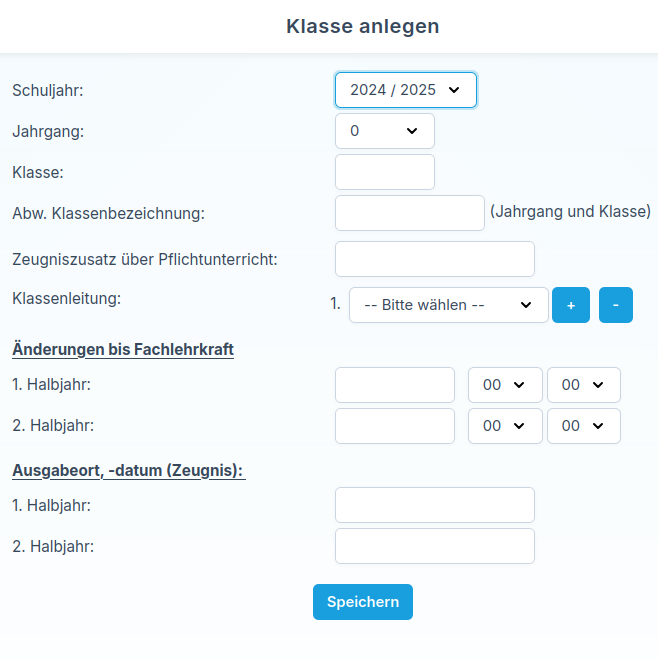Select the Zeugniszusatz über Pflichtunterricht field
Screen dimensions: 658x661
click(435, 259)
